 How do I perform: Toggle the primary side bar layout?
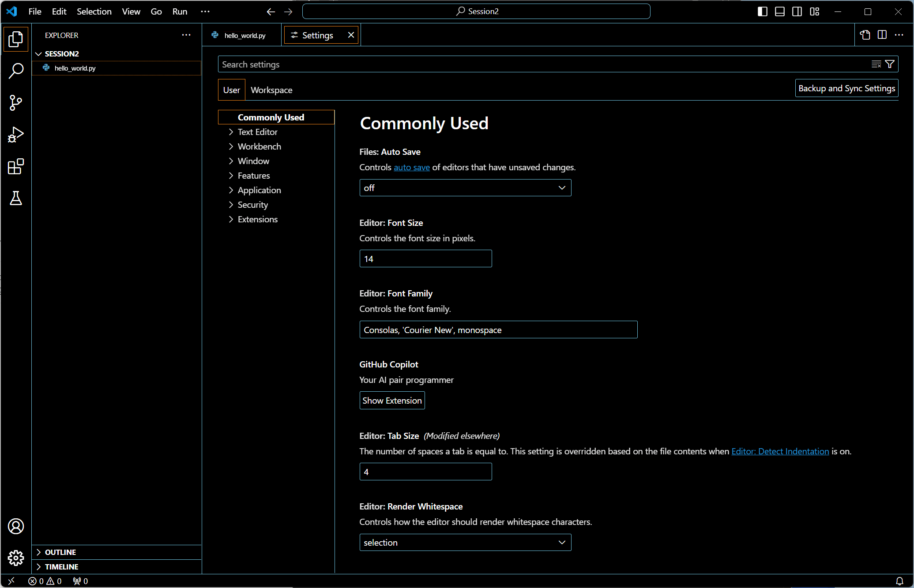pos(762,11)
